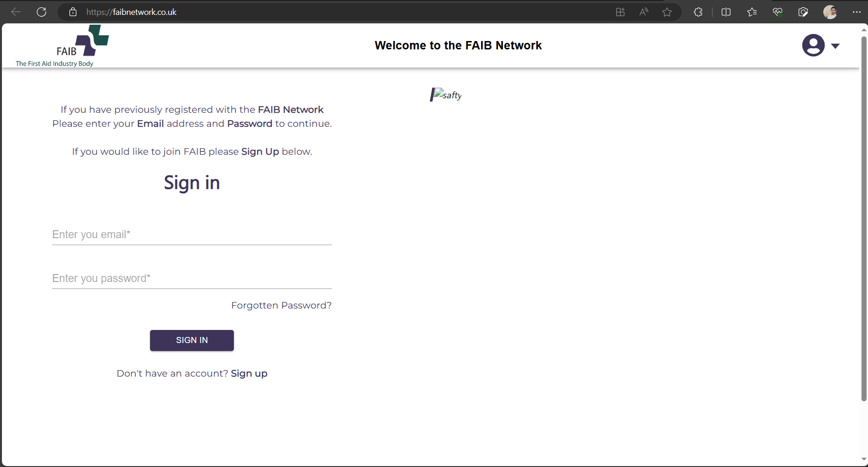Open the Read Aloud icon in address bar
Image resolution: width=868 pixels, height=467 pixels.
(x=643, y=12)
